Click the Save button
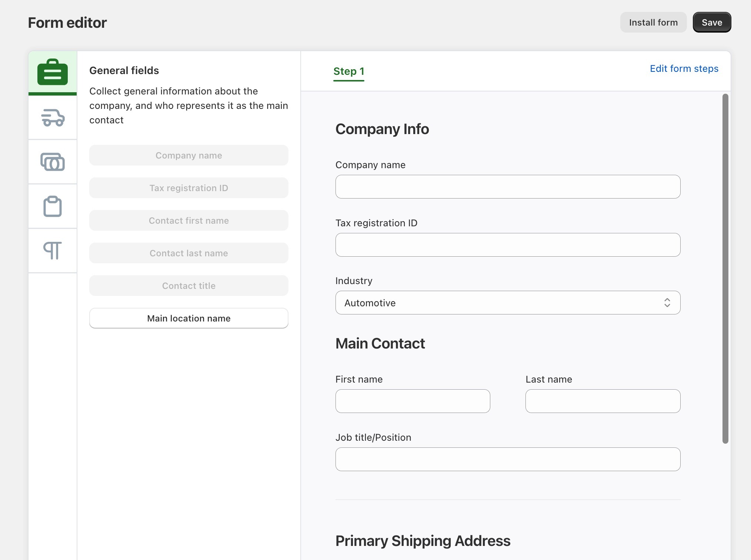Viewport: 751px width, 560px height. [x=712, y=22]
